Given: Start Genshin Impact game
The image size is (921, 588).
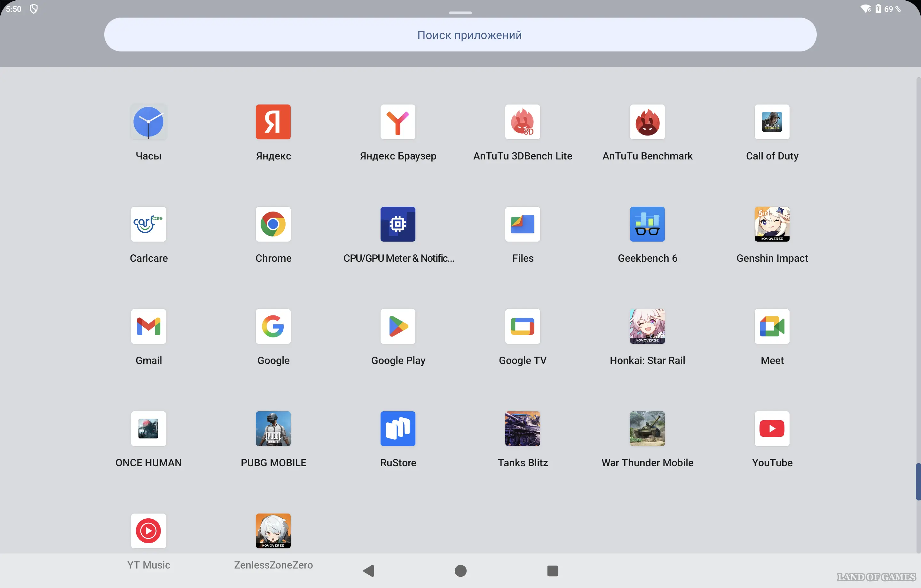Looking at the screenshot, I should [x=772, y=224].
